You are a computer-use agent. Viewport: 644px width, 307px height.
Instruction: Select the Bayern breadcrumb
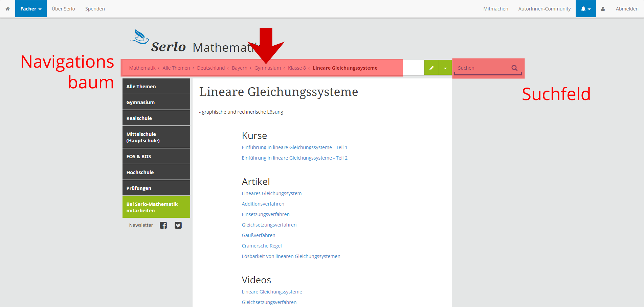(x=240, y=68)
